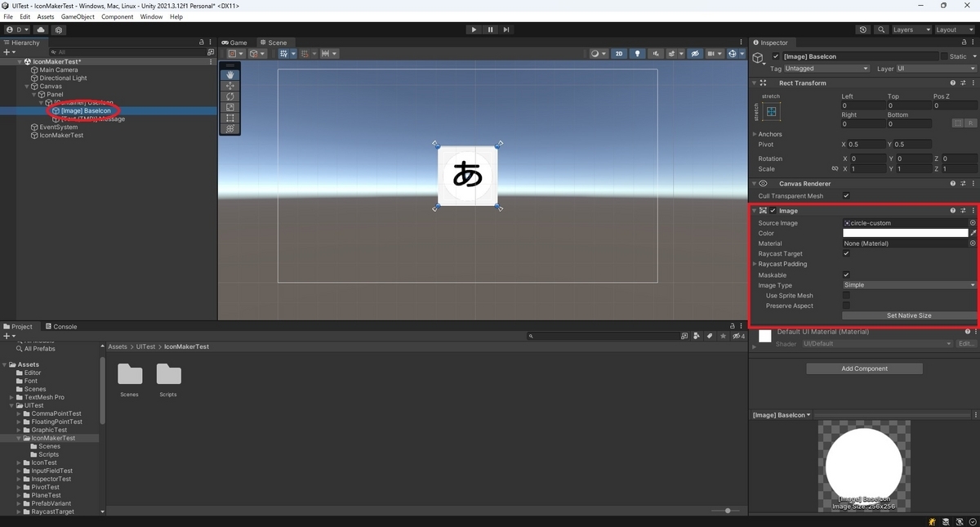
Task: Open Cloud services button
Action: click(41, 29)
